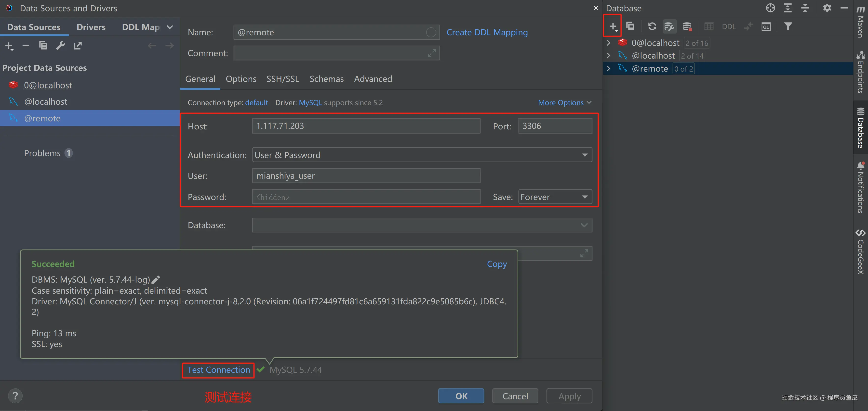Switch to the SSH/SSL tab
Image resolution: width=868 pixels, height=411 pixels.
click(x=282, y=79)
